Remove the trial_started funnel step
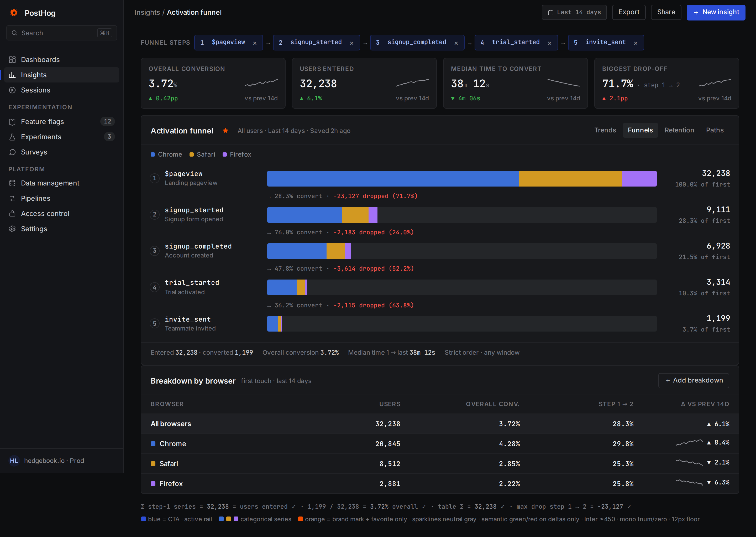 tap(549, 43)
